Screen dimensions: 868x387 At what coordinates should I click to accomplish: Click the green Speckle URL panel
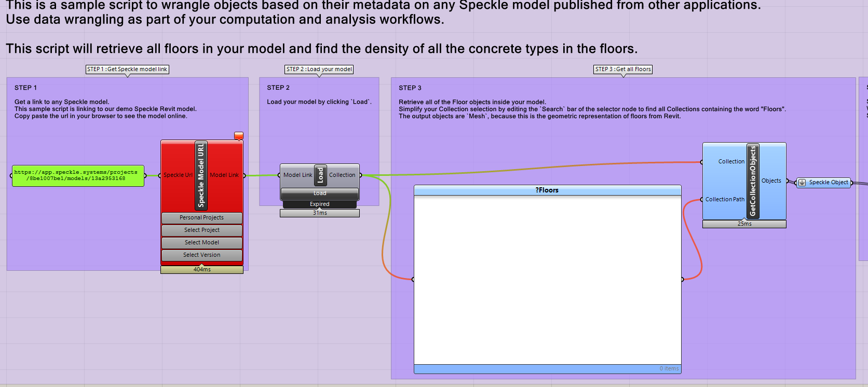coord(78,175)
